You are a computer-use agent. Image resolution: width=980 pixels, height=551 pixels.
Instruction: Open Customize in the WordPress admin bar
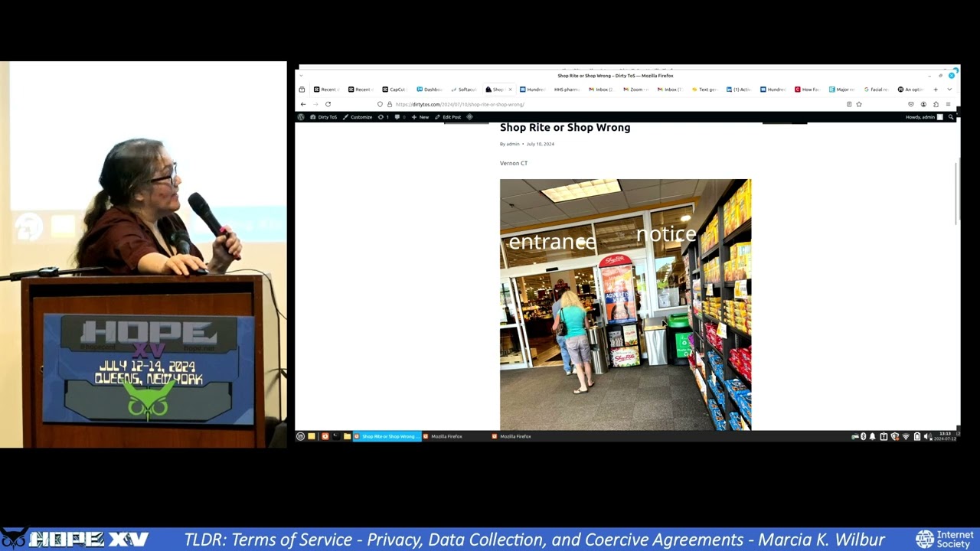(358, 117)
